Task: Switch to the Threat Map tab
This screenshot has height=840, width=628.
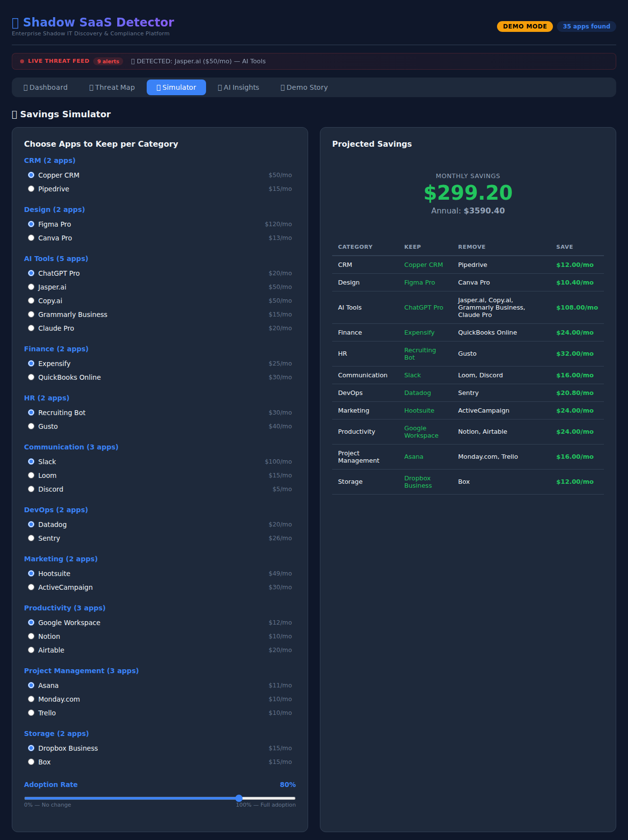Action: pyautogui.click(x=112, y=87)
